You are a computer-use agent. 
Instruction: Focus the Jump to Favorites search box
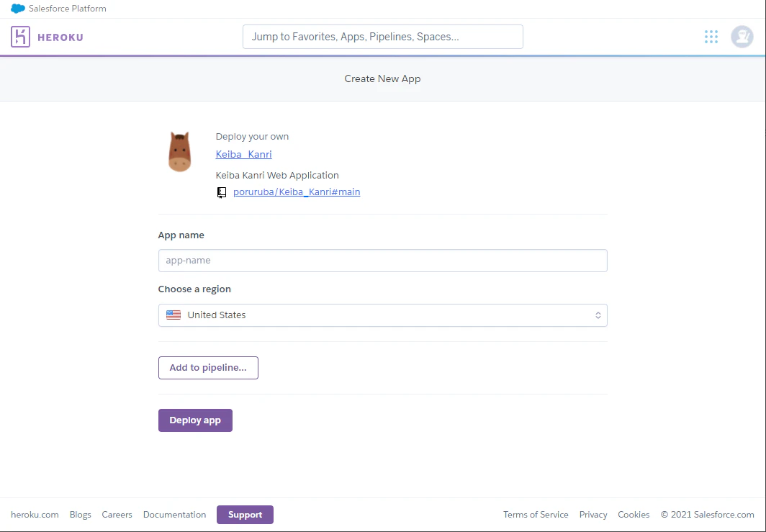pyautogui.click(x=383, y=37)
